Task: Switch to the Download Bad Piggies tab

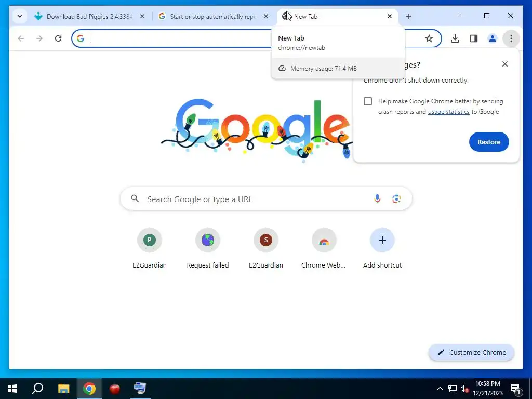Action: click(x=89, y=16)
